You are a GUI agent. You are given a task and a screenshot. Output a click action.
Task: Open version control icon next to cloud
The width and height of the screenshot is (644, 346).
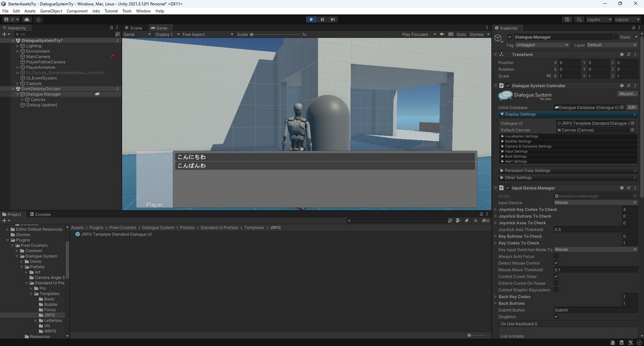click(38, 19)
